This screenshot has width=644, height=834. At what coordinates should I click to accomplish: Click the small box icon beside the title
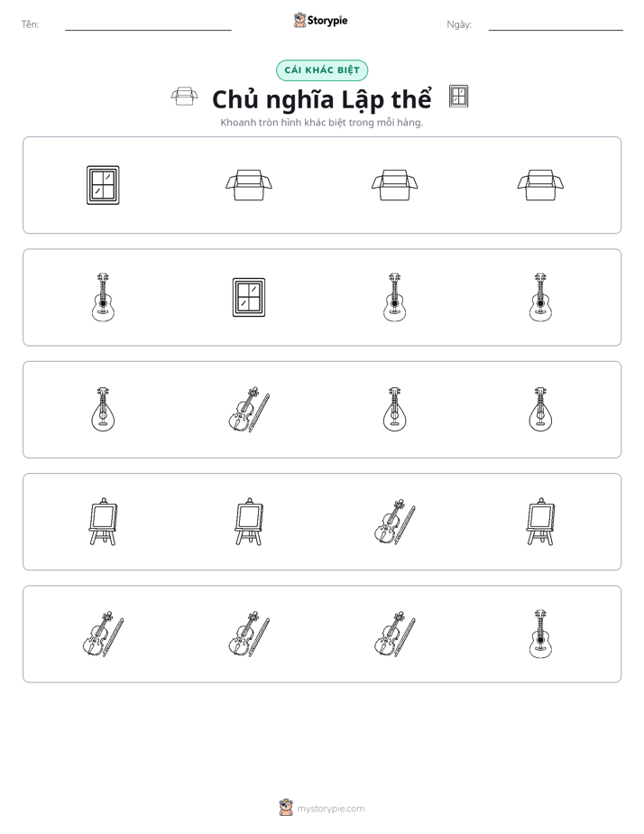coord(184,97)
